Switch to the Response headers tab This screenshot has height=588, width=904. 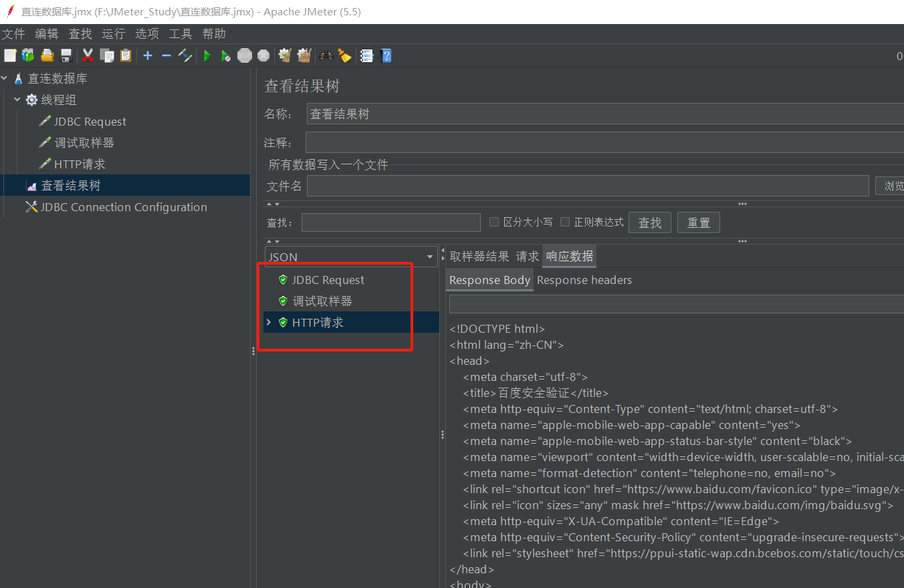(x=584, y=280)
